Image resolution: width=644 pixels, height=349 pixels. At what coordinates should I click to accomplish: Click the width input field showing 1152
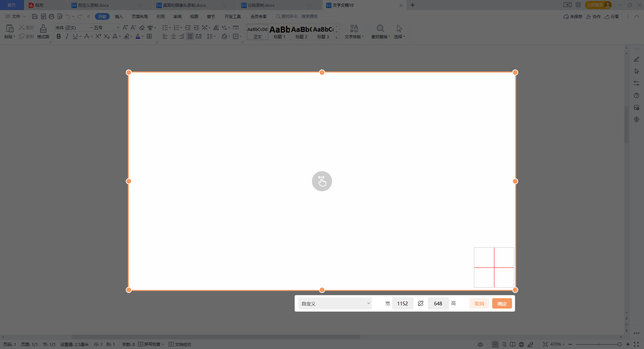pos(402,303)
